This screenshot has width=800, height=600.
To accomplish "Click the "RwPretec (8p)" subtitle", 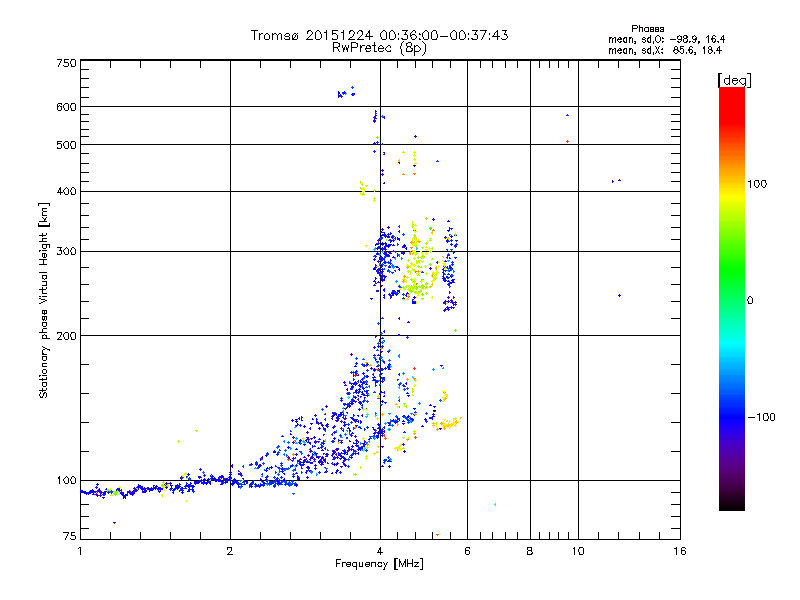I will [x=379, y=48].
